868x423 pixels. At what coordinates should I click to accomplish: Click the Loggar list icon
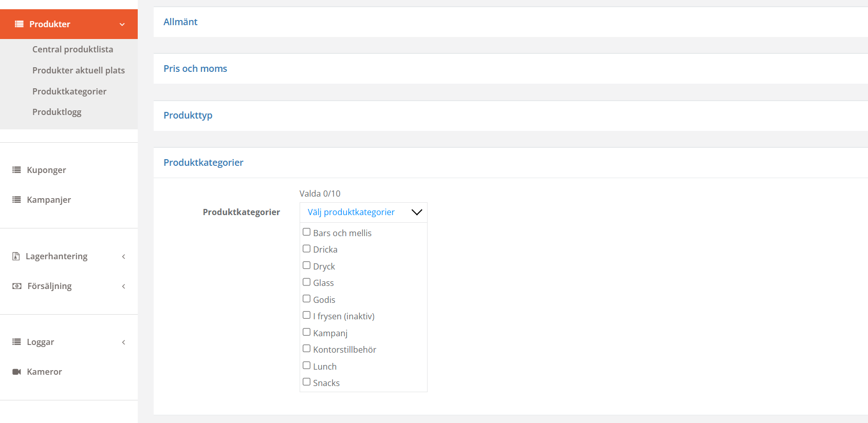click(16, 342)
